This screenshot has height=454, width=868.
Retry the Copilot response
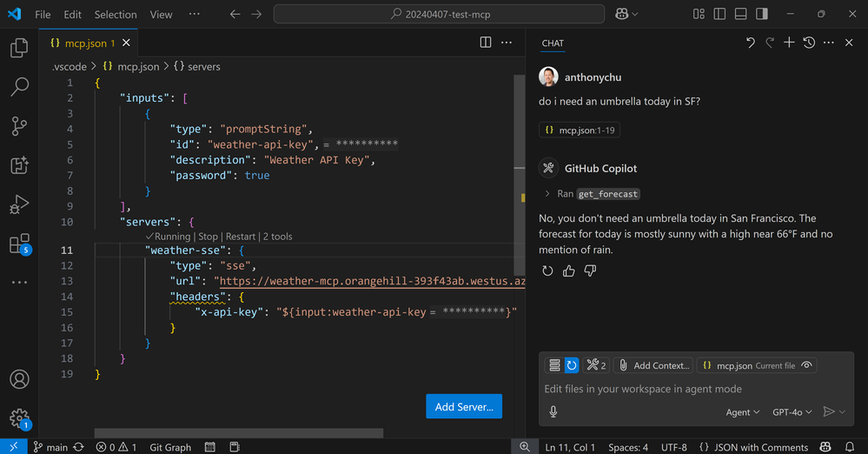pyautogui.click(x=547, y=271)
